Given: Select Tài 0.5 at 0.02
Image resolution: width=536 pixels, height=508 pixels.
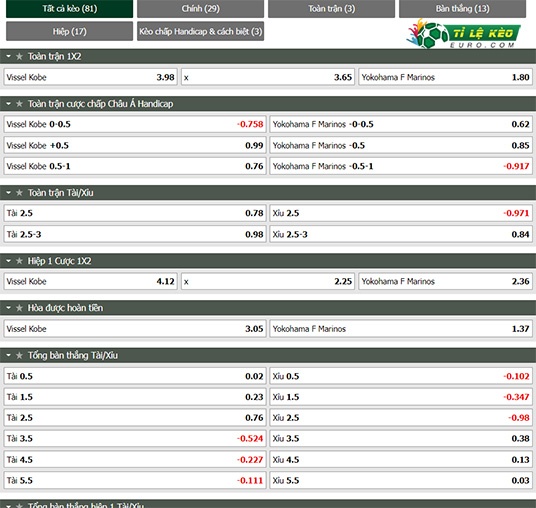Looking at the screenshot, I should (x=135, y=376).
